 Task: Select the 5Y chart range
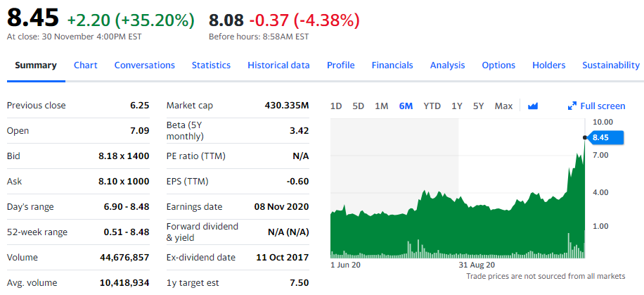[x=479, y=106]
